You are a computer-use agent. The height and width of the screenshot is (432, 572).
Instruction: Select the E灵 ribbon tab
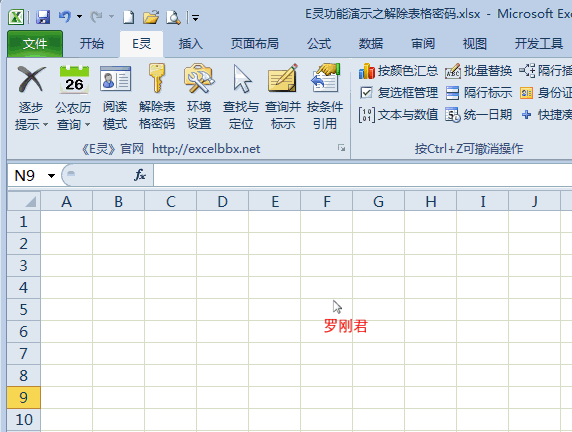tap(142, 44)
